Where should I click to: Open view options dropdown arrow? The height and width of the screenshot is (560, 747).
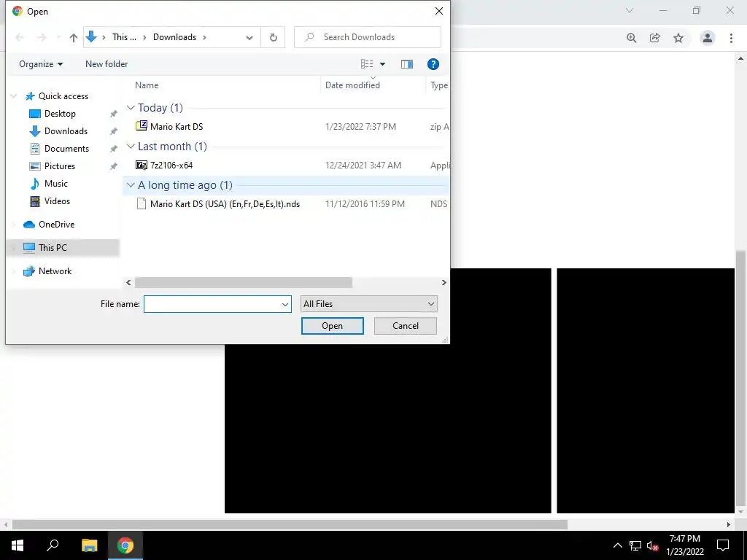tap(382, 64)
